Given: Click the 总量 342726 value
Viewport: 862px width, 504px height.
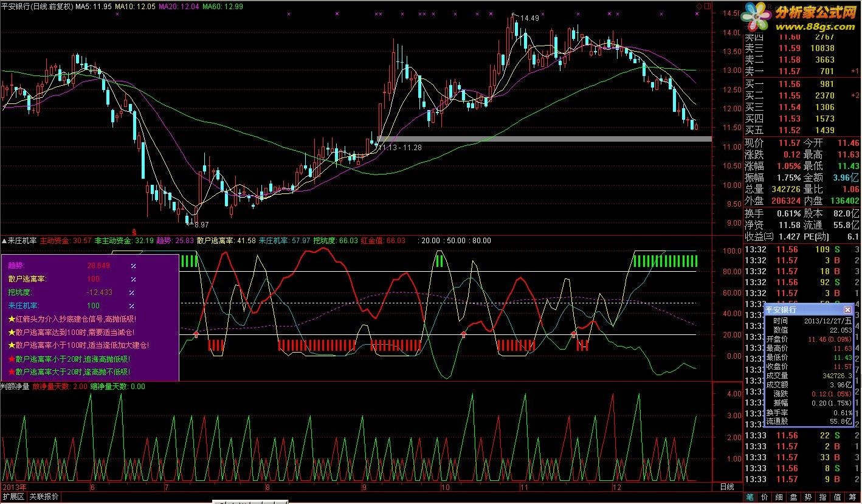Looking at the screenshot, I should point(785,189).
